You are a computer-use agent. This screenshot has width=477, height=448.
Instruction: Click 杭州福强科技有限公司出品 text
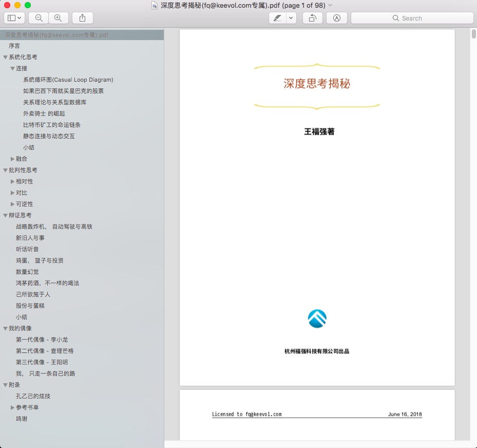317,351
